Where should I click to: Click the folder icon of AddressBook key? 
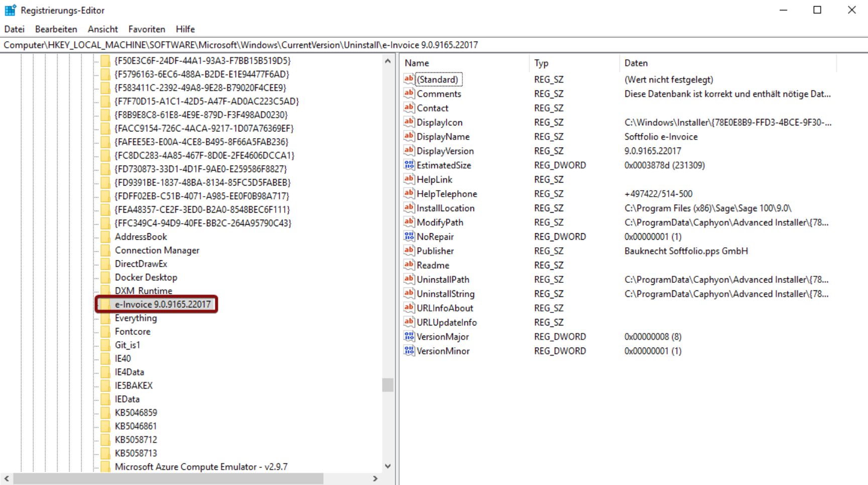pyautogui.click(x=105, y=237)
